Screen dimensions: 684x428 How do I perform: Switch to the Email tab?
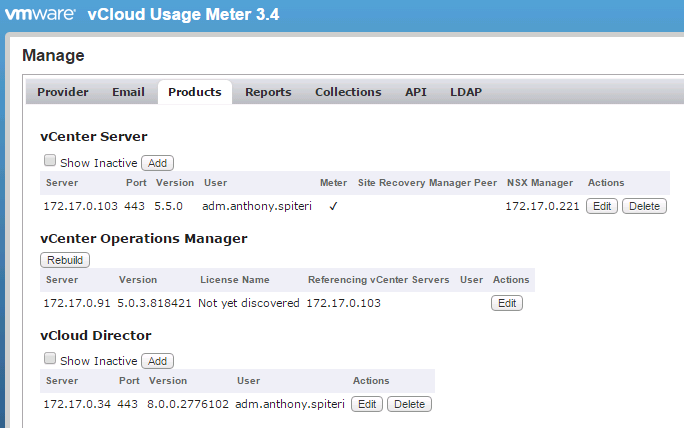tap(128, 92)
